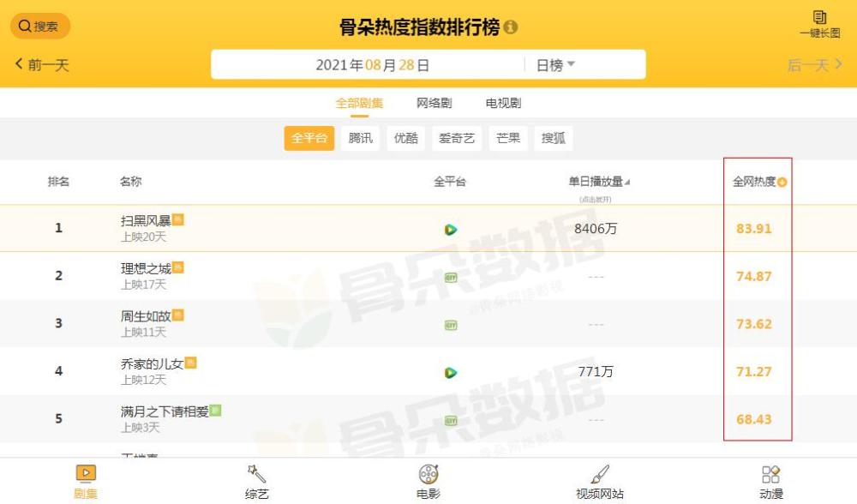Click the iQIYI icon for 理想之城
This screenshot has width=857, height=504.
451,278
